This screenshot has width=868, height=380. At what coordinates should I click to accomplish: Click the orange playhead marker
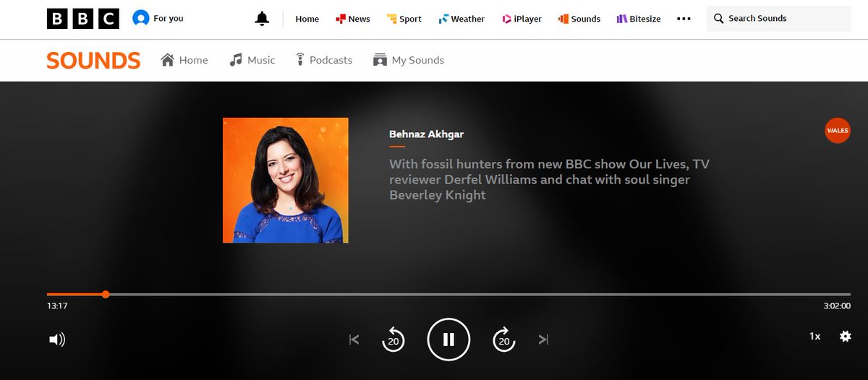[x=106, y=294]
